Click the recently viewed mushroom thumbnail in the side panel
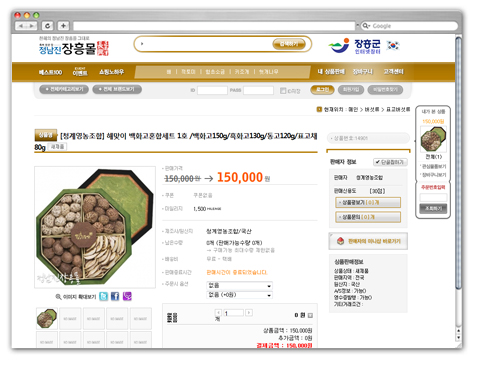485x373 pixels. coord(433,140)
